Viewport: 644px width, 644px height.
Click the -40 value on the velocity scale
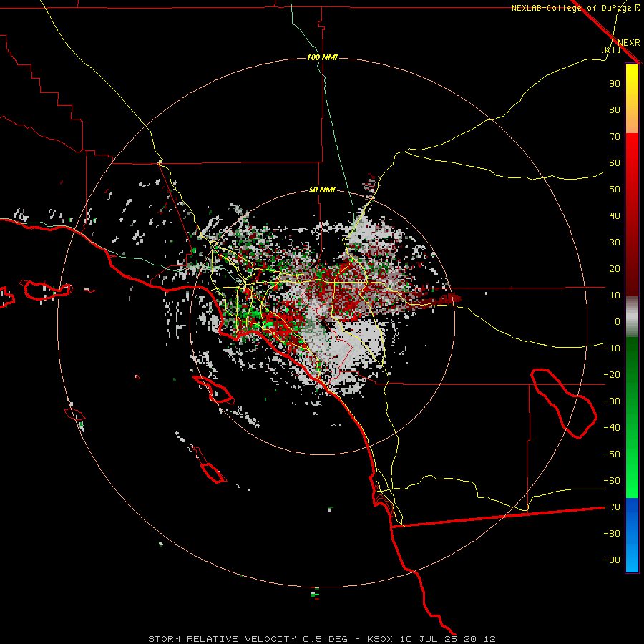[x=612, y=428]
